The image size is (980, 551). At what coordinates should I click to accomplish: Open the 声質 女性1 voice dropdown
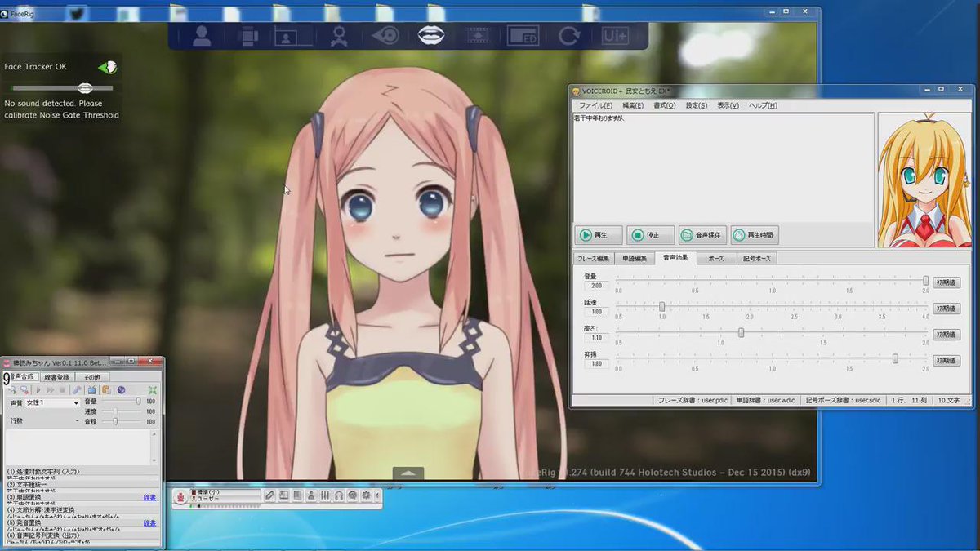point(52,403)
